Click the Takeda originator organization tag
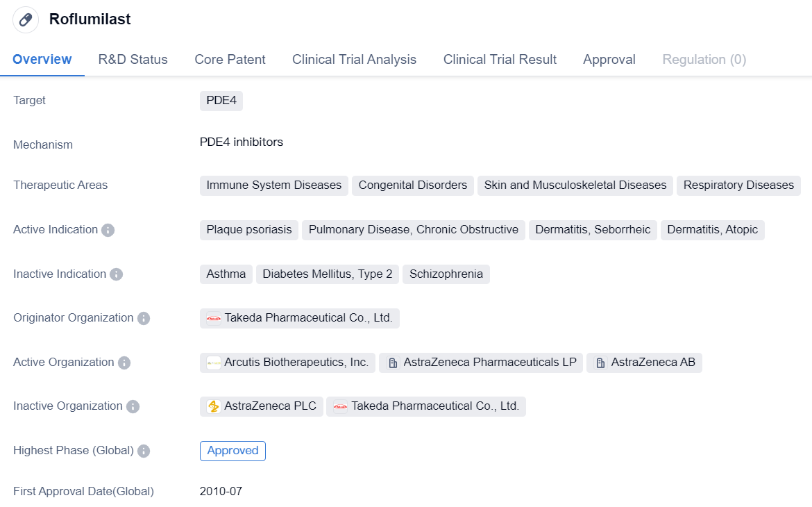812x507 pixels. point(300,318)
